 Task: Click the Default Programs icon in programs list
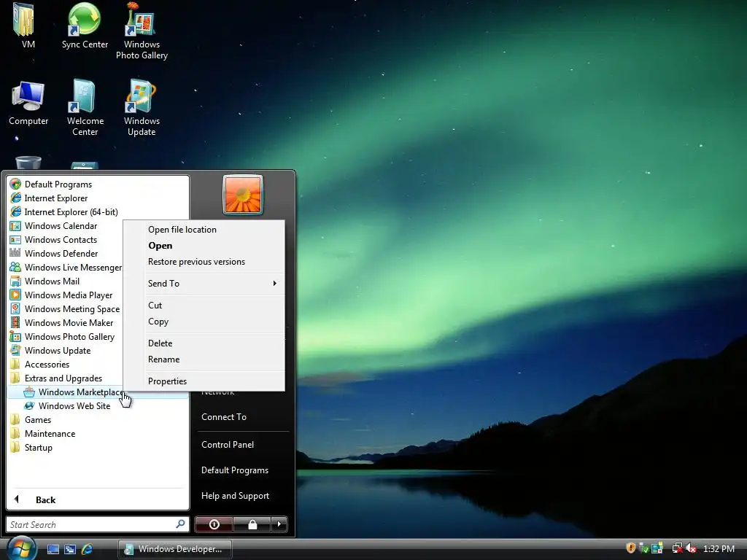tap(15, 184)
